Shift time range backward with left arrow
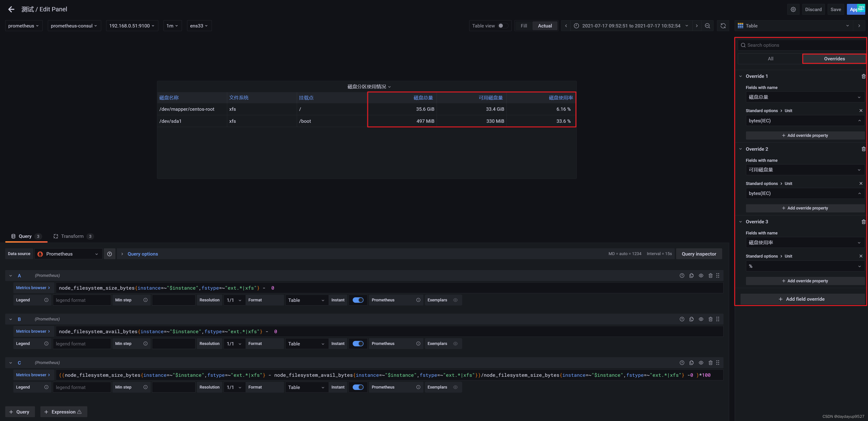Screen dimensions: 868x421 tap(566, 26)
